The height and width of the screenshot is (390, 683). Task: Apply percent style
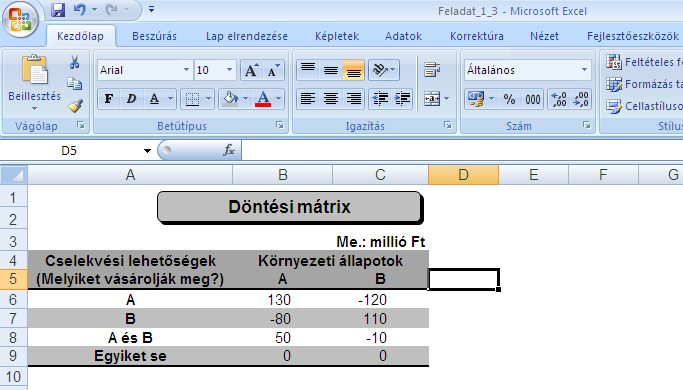point(509,99)
